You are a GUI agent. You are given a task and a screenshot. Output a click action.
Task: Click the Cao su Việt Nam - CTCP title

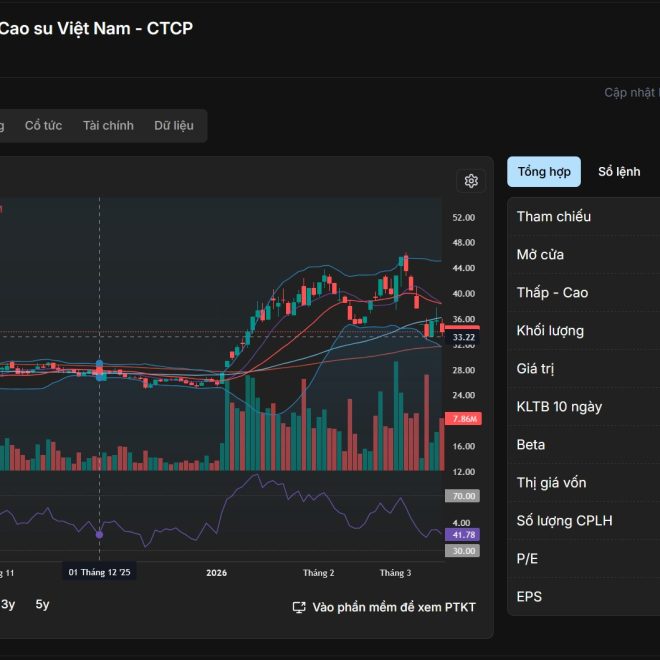tap(96, 28)
